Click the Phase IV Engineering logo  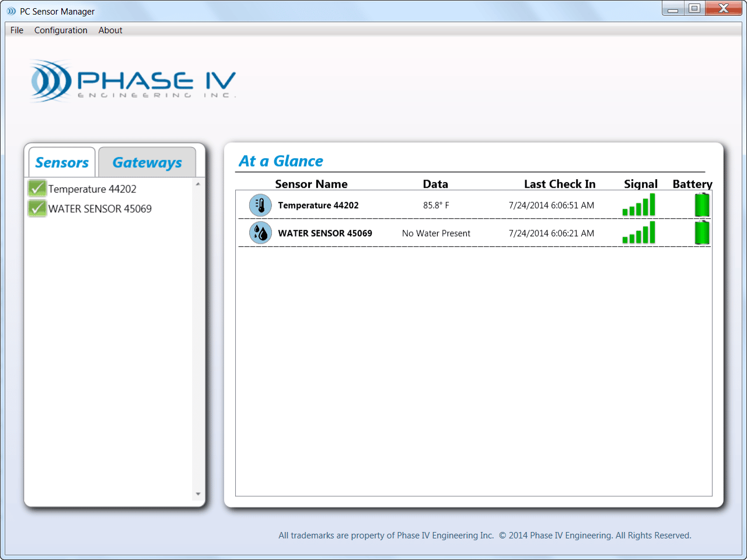[x=132, y=80]
